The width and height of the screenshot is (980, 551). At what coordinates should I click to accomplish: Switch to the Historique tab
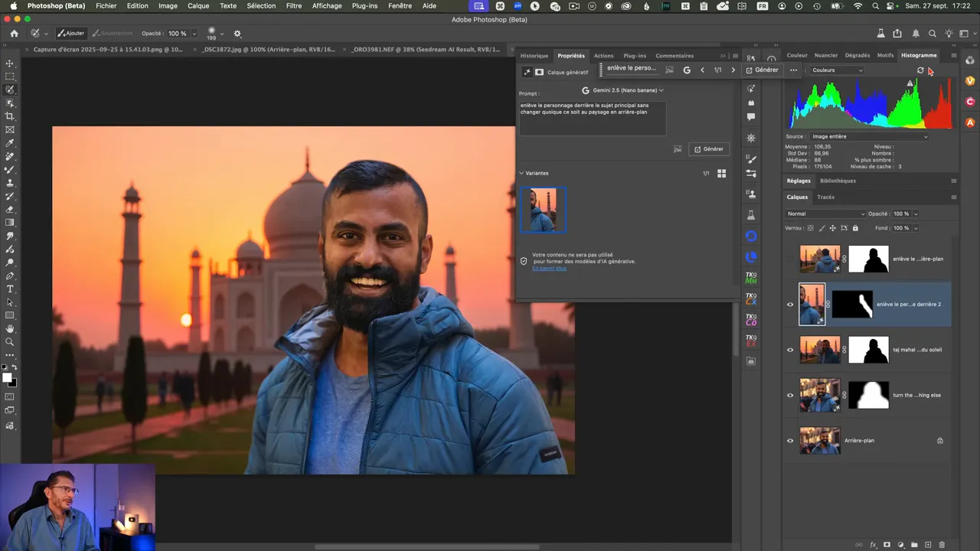534,56
